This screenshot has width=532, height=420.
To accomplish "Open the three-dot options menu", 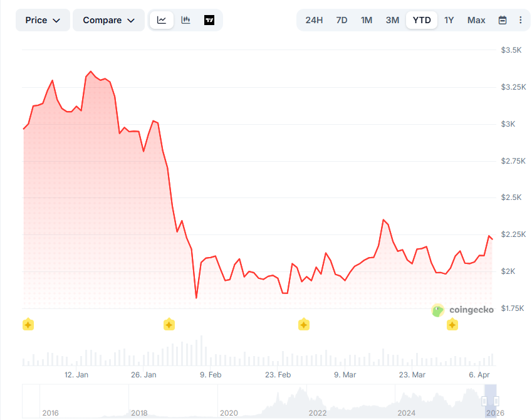I will pos(521,19).
